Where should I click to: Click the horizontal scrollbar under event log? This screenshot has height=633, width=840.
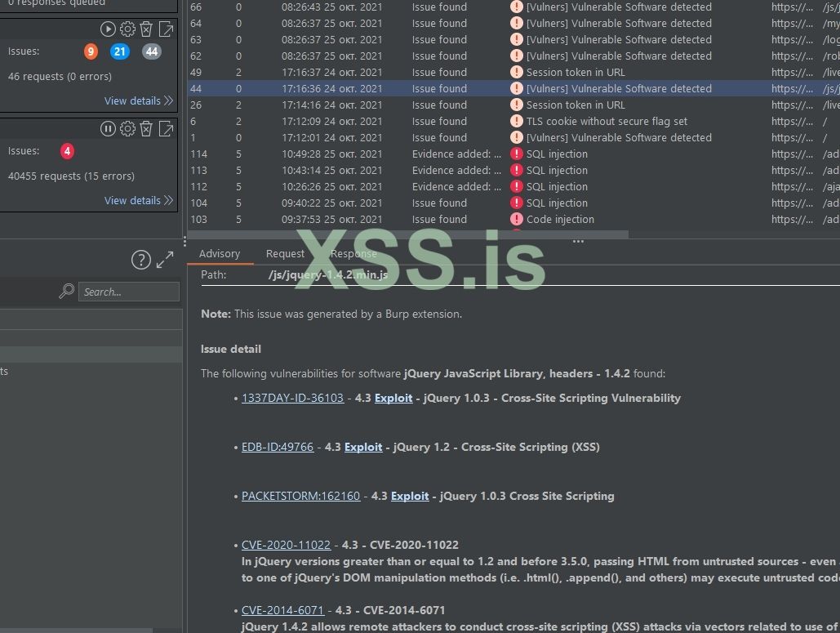tap(408, 234)
